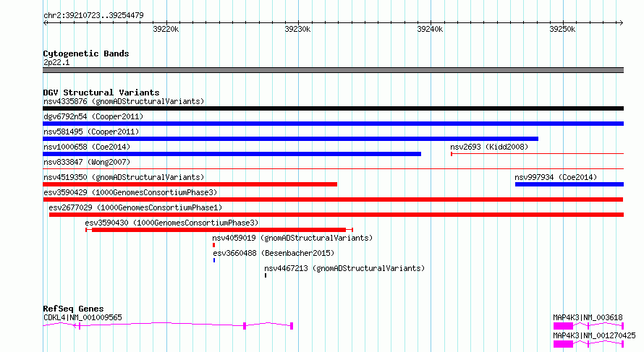Viewport: 644px width, 352px height.
Task: Select the nsv2693 (Kidd2008) label
Action: coord(488,147)
